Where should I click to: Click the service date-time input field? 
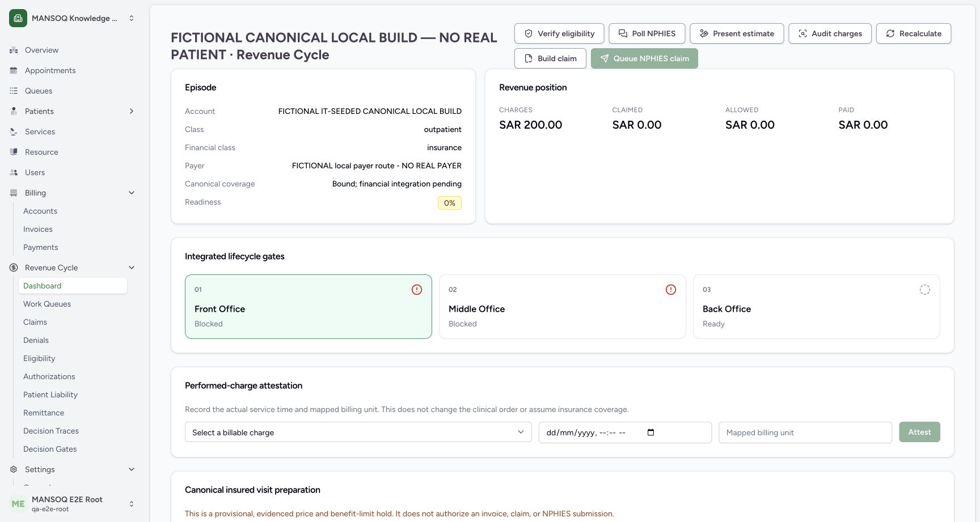[x=625, y=432]
